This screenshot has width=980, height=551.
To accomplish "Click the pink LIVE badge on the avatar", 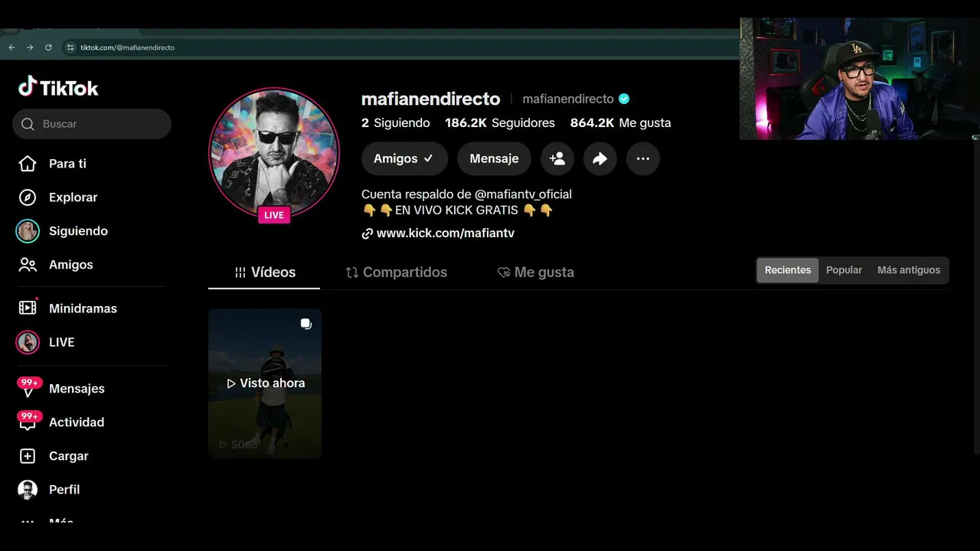I will [x=274, y=215].
